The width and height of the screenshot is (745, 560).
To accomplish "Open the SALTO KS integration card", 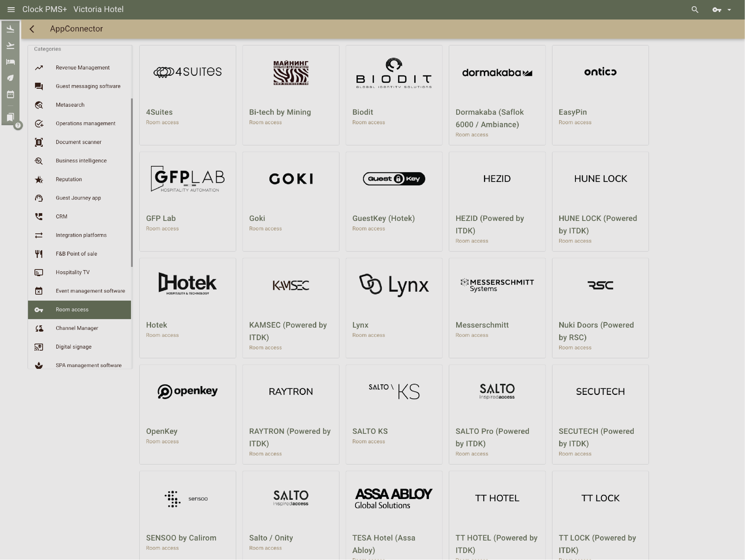I will coord(393,414).
